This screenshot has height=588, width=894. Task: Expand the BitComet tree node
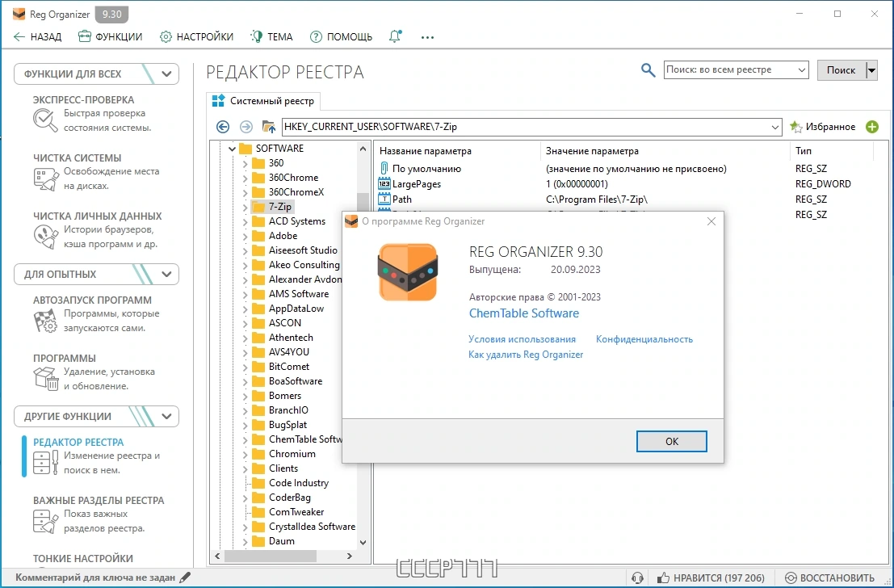click(x=246, y=367)
